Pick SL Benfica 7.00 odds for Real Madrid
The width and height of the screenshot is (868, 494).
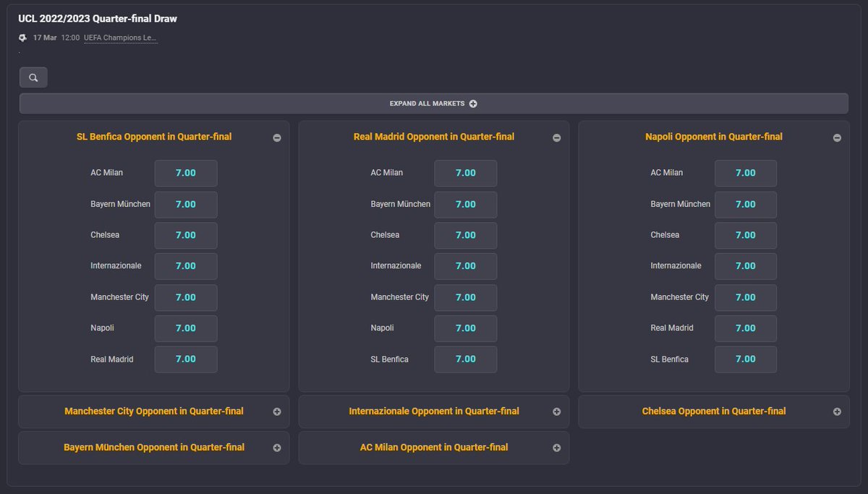click(466, 359)
